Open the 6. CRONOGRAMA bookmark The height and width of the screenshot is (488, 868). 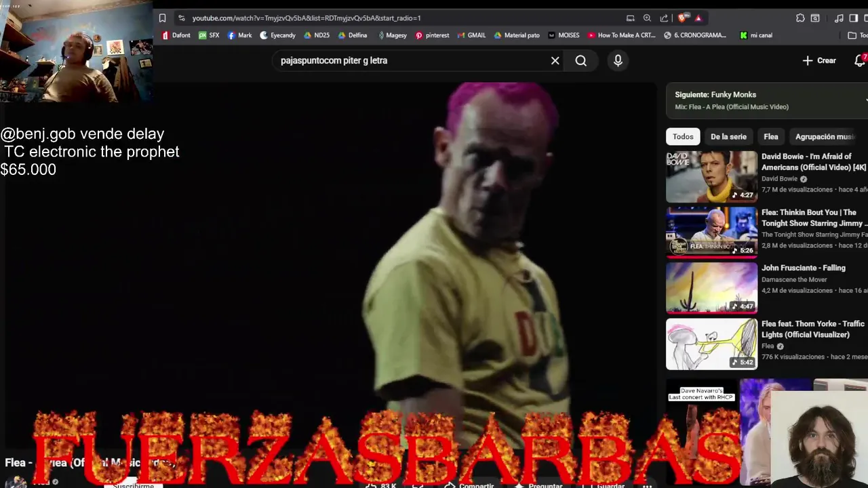[695, 35]
